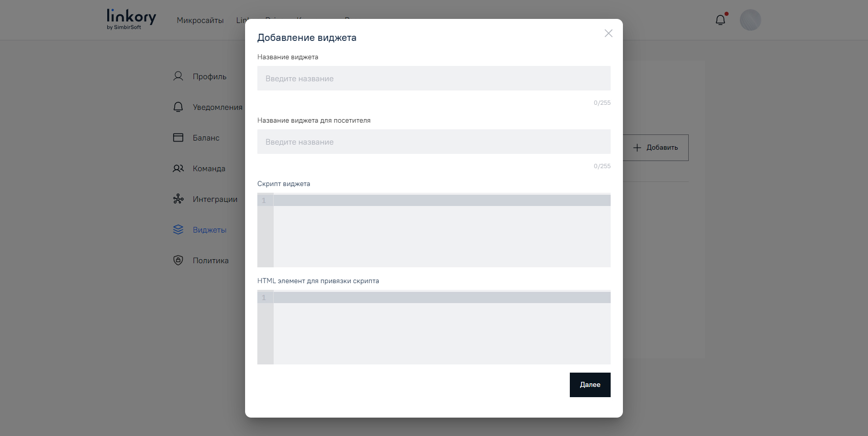Screen dimensions: 868x436
Task: Click the Notifications bell icon in sidebar
Action: pos(178,107)
